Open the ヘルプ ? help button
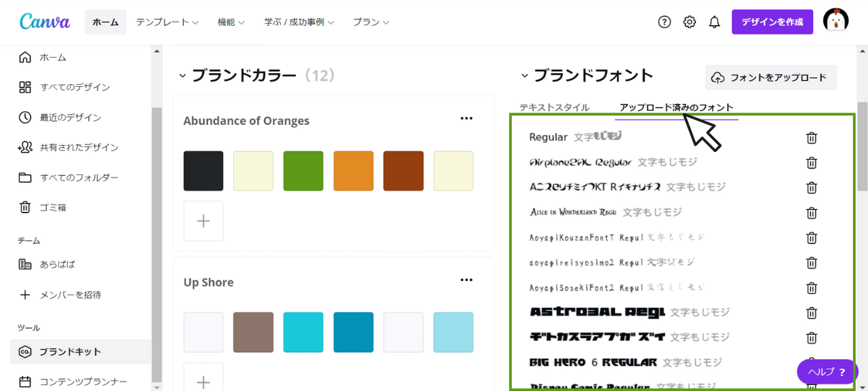The height and width of the screenshot is (391, 868). [x=827, y=371]
